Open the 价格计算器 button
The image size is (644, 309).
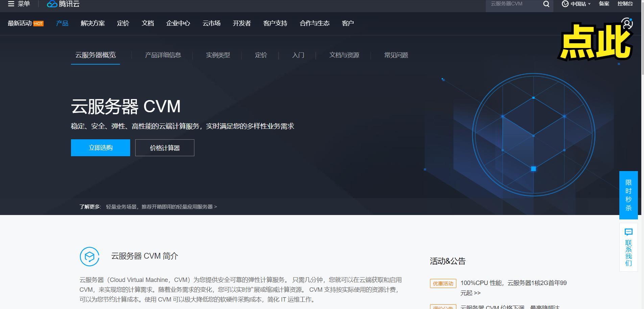tap(165, 148)
